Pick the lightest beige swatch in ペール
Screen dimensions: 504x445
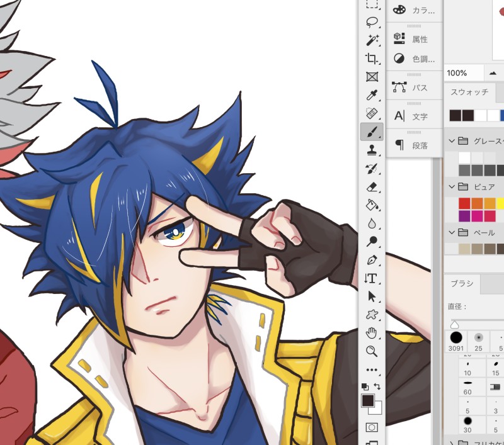pos(464,249)
